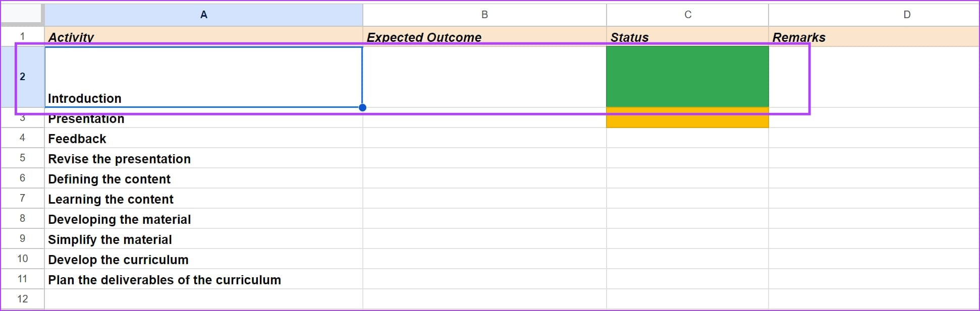The width and height of the screenshot is (980, 311).
Task: Select row 10 header
Action: [x=22, y=259]
